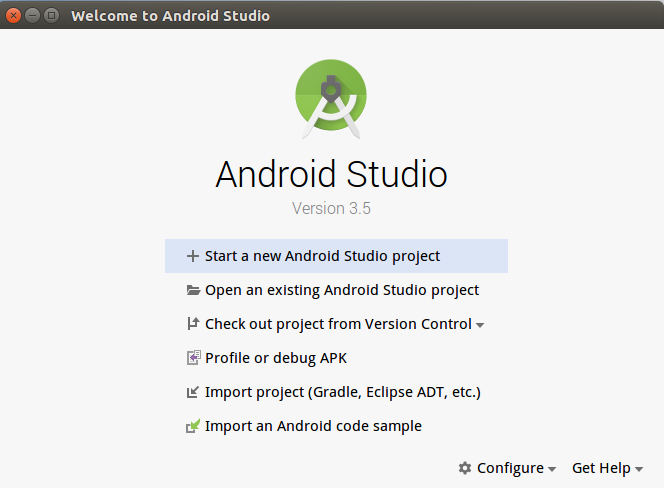This screenshot has width=664, height=488.
Task: Expand Check out project from Version Control
Action: 335,324
